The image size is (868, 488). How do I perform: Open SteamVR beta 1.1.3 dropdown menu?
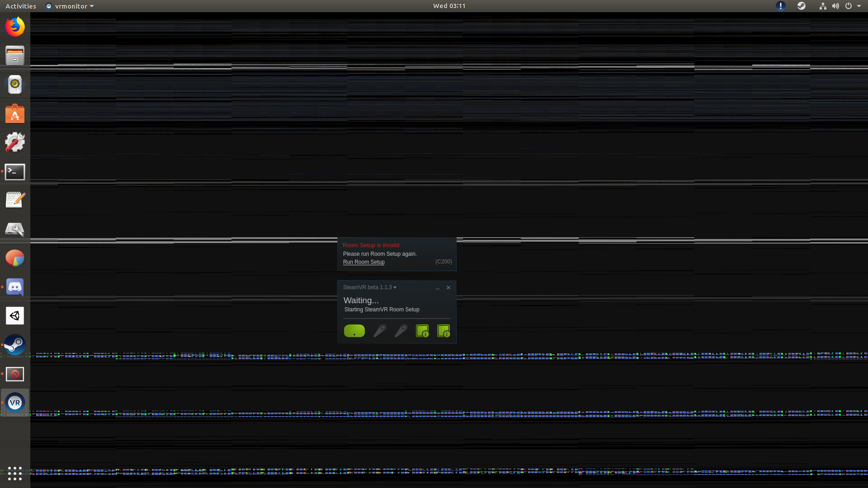click(x=370, y=287)
